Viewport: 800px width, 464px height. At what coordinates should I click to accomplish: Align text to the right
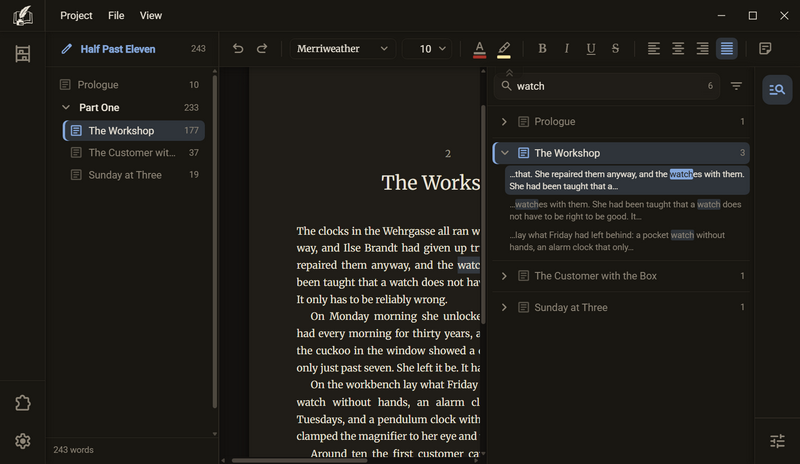pyautogui.click(x=703, y=48)
